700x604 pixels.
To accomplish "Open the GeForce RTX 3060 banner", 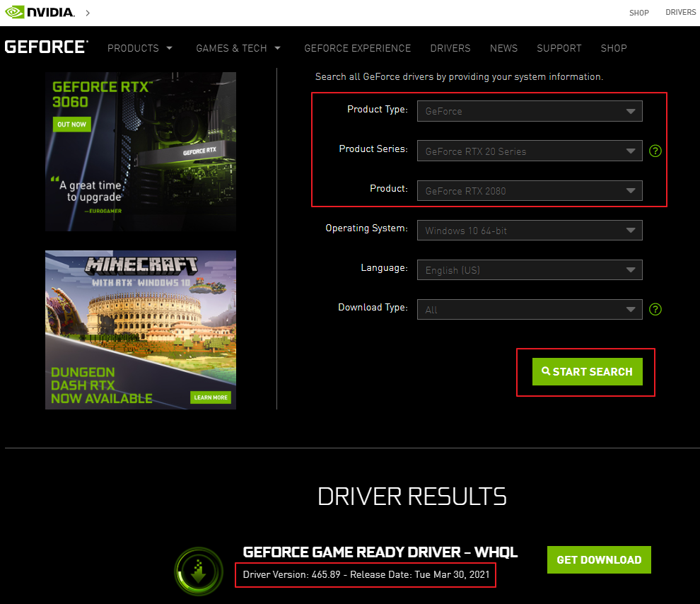I will (x=141, y=151).
